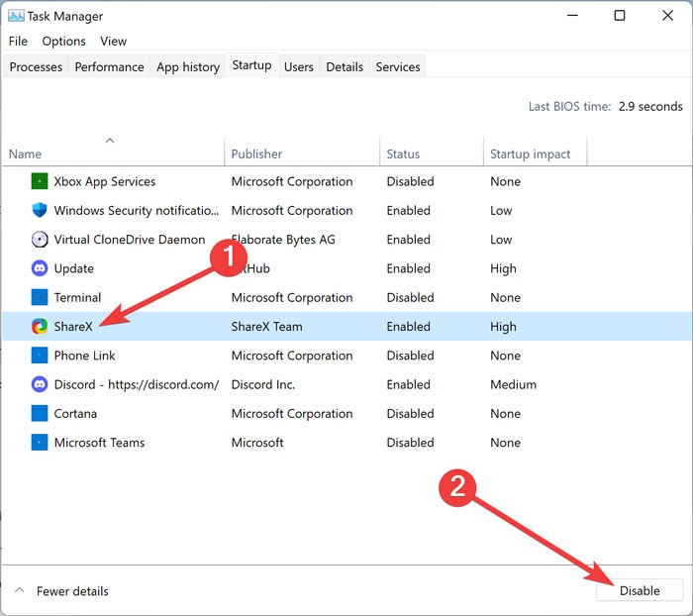Screen dimensions: 693x616
Task: Open the View menu
Action: tap(113, 42)
